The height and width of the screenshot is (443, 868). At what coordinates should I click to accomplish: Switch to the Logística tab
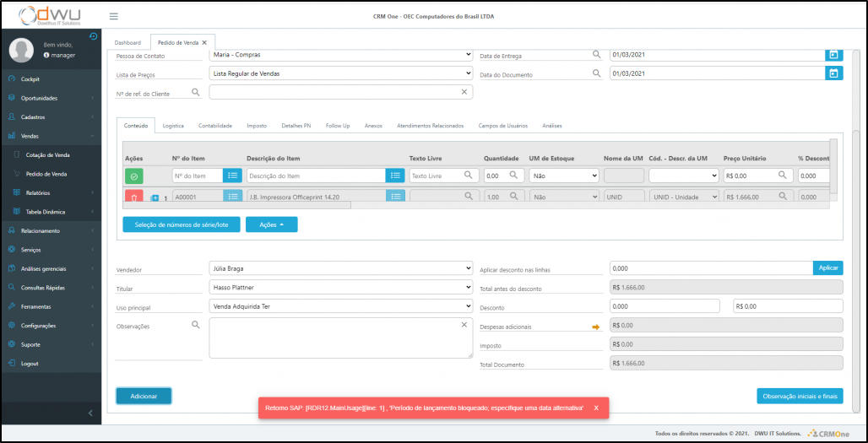[173, 126]
